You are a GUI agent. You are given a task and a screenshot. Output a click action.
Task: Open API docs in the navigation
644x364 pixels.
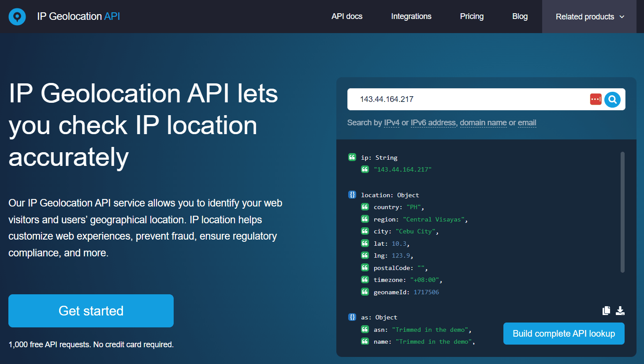[347, 16]
